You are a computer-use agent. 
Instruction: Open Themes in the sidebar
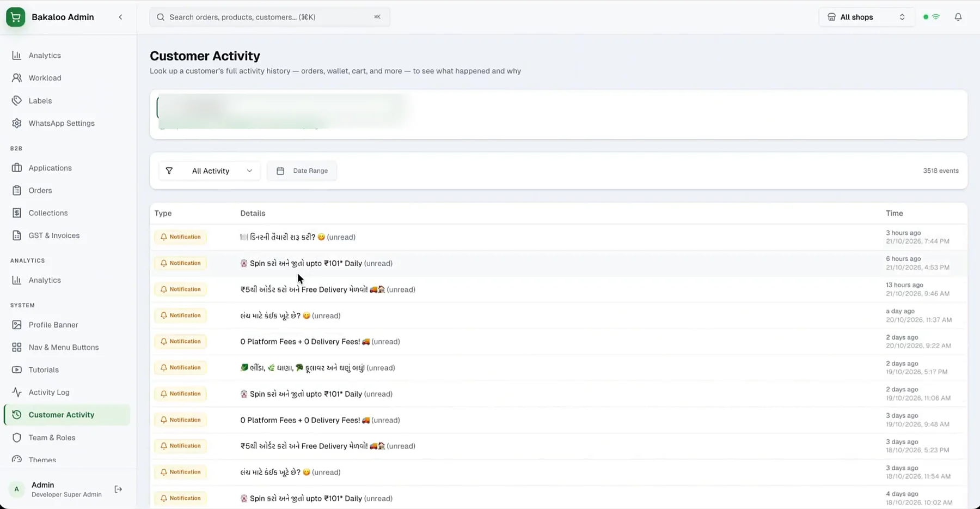tap(68, 460)
